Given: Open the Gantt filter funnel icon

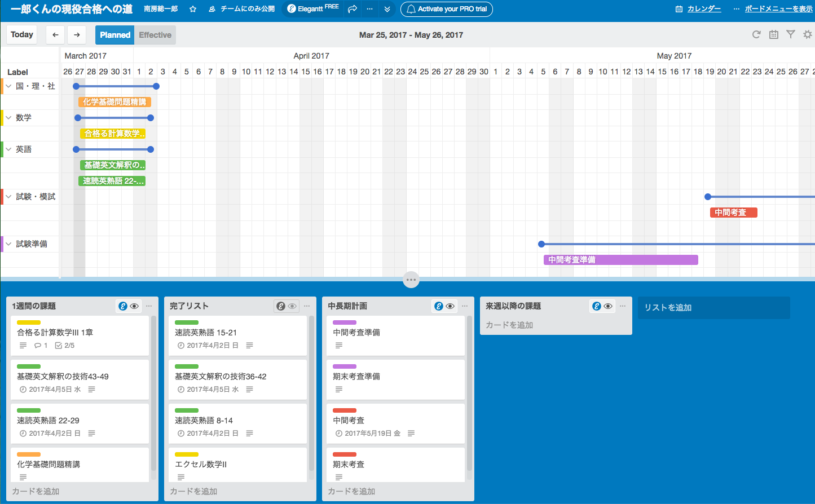Looking at the screenshot, I should click(x=791, y=34).
